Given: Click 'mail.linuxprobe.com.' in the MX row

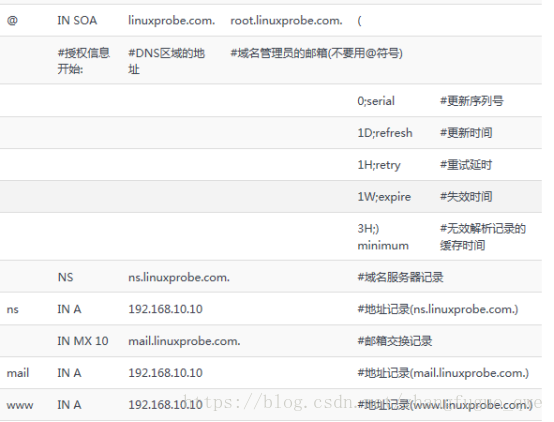Looking at the screenshot, I should pos(184,341).
